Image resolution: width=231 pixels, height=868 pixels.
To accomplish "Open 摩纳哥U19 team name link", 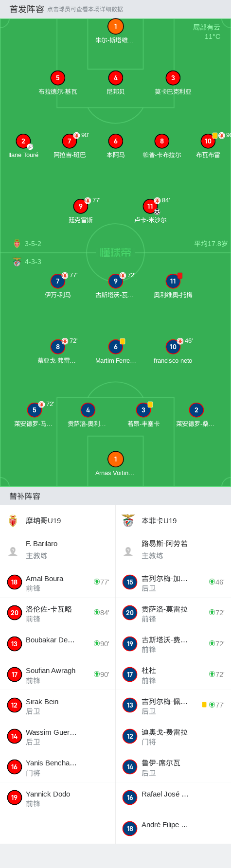I will (43, 521).
